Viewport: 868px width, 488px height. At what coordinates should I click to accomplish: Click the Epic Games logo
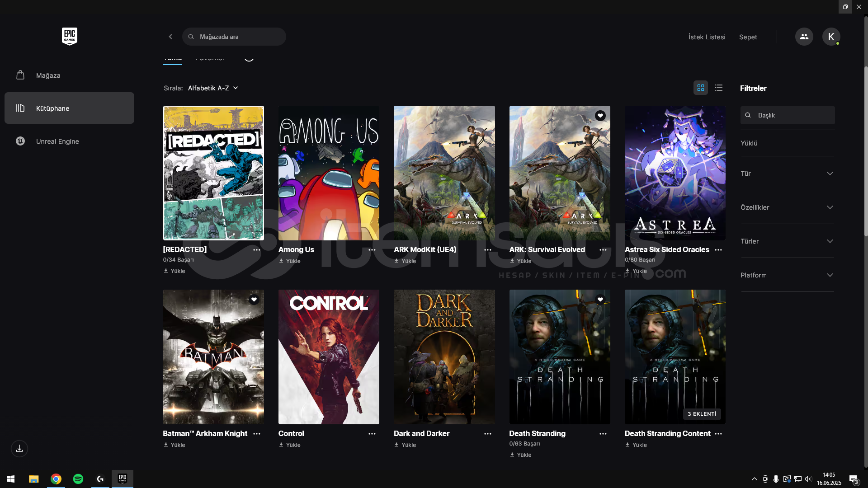click(70, 36)
